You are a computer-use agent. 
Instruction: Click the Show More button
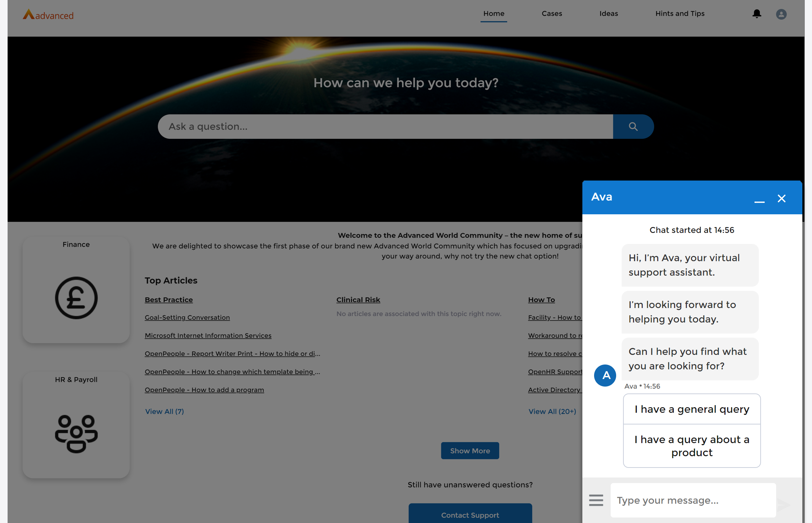470,450
